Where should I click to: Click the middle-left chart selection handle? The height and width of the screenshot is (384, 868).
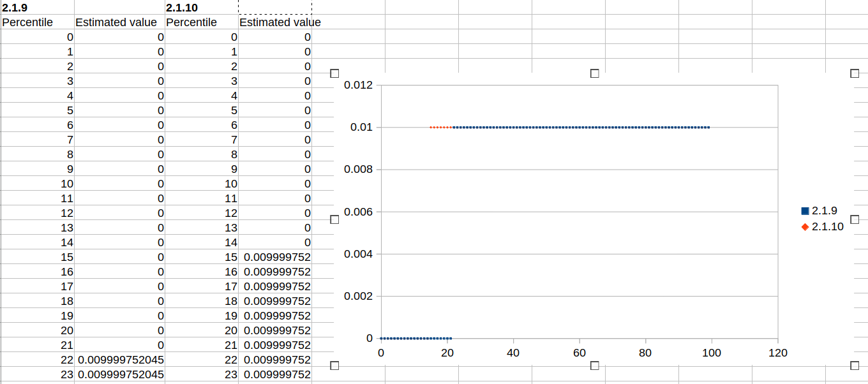(x=334, y=219)
